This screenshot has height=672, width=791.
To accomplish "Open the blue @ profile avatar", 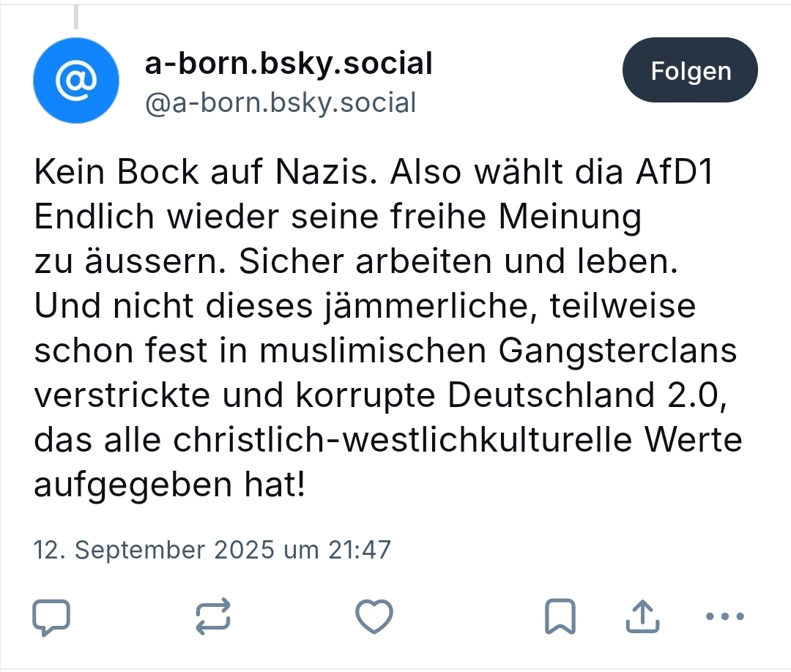I will point(76,81).
